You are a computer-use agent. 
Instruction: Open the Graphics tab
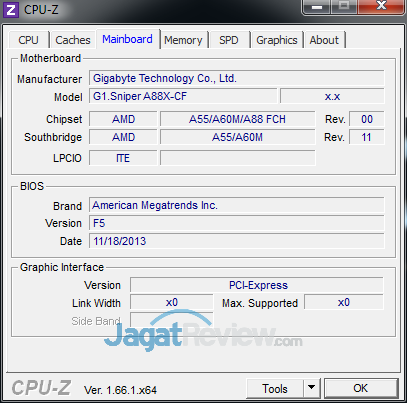point(277,40)
